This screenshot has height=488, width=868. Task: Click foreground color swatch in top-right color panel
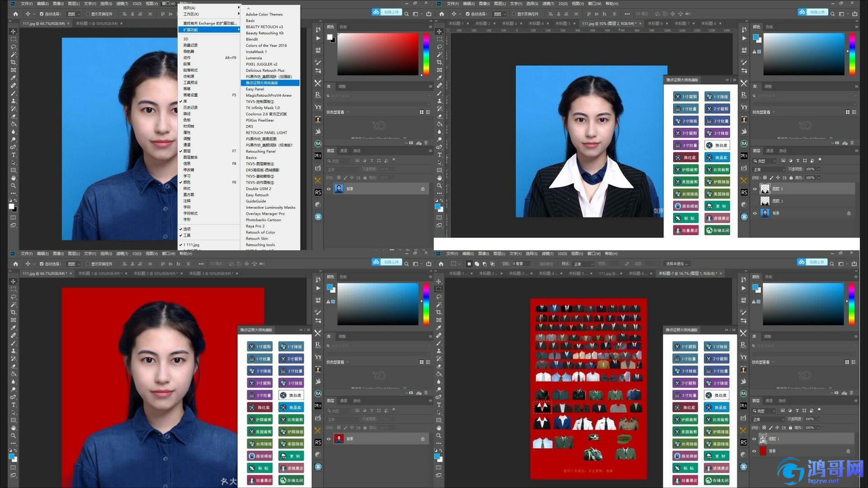click(755, 38)
